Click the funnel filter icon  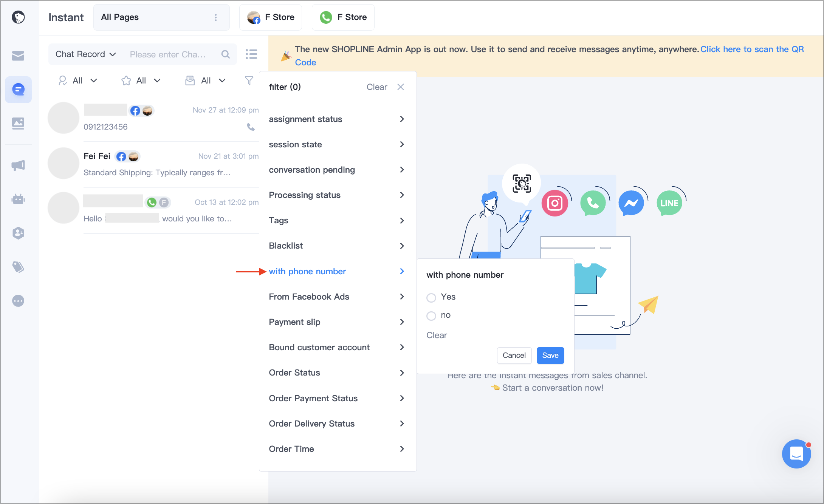[249, 80]
